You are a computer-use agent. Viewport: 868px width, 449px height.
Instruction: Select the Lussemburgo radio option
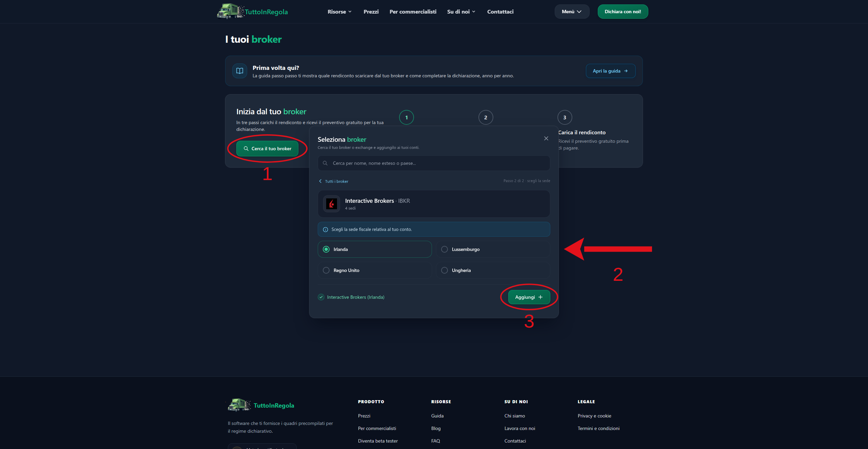point(493,249)
